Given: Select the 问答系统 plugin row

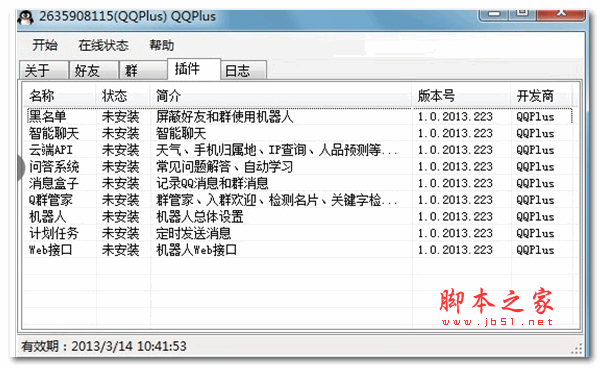Looking at the screenshot, I should coord(300,167).
